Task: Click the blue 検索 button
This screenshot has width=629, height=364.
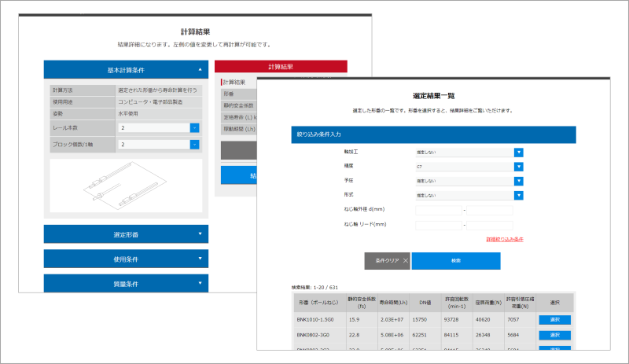Action: point(456,261)
